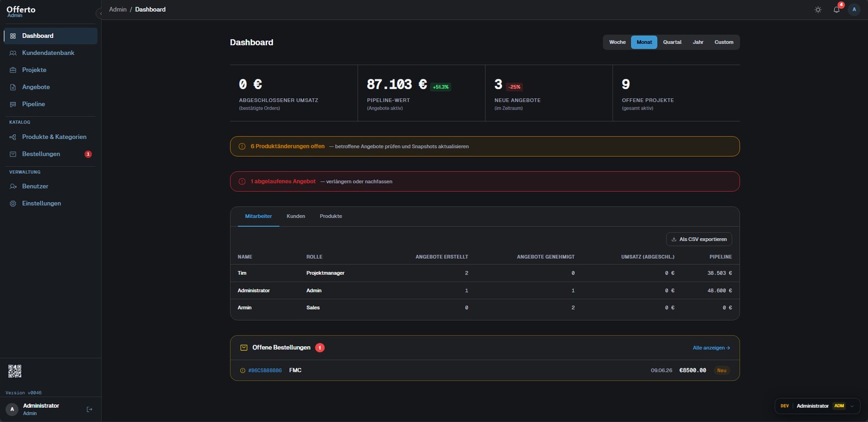Open the 6 Produktänderungen offen alert

pos(484,146)
